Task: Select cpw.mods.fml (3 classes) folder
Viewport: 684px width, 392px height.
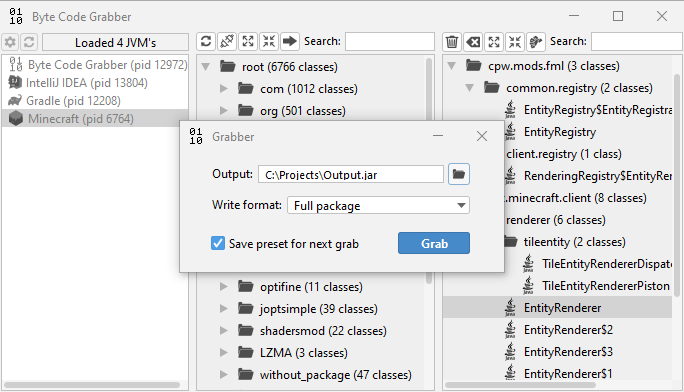Action: pyautogui.click(x=543, y=66)
